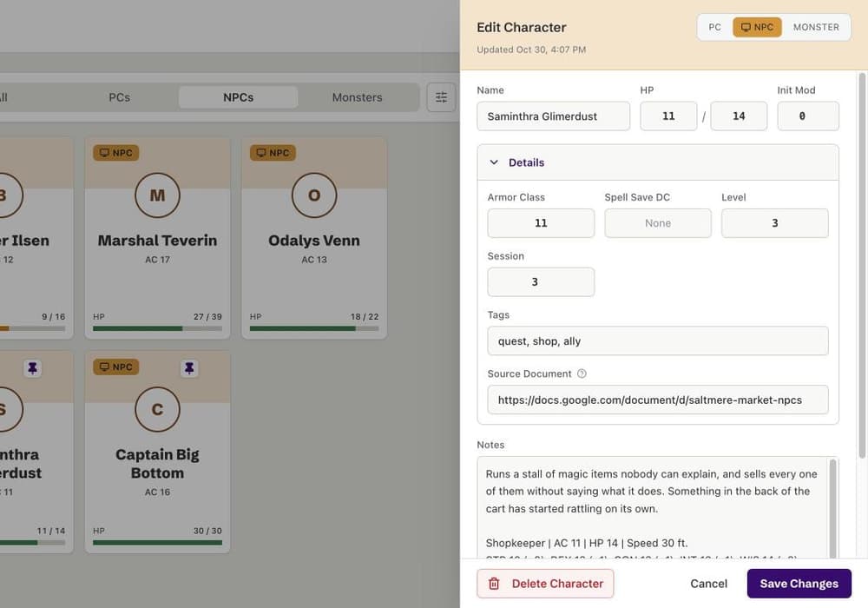Viewport: 868px width, 608px height.
Task: Click Captain Big Bottom's HP progress bar
Action: [158, 543]
